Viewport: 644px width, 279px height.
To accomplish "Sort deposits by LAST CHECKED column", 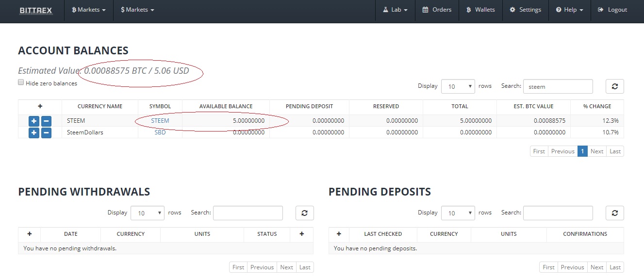I will coord(383,234).
